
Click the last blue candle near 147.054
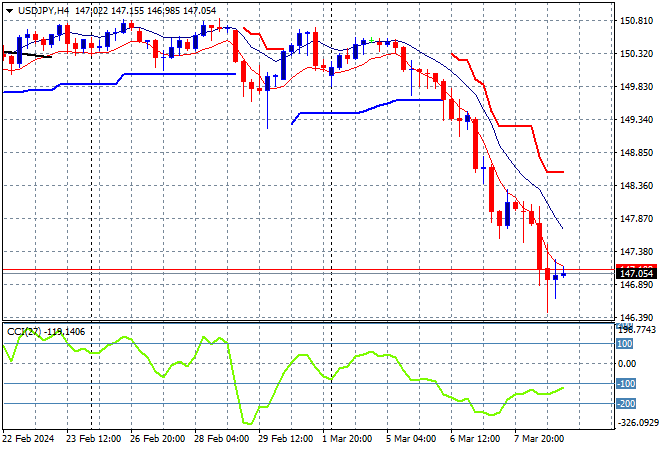(x=564, y=274)
